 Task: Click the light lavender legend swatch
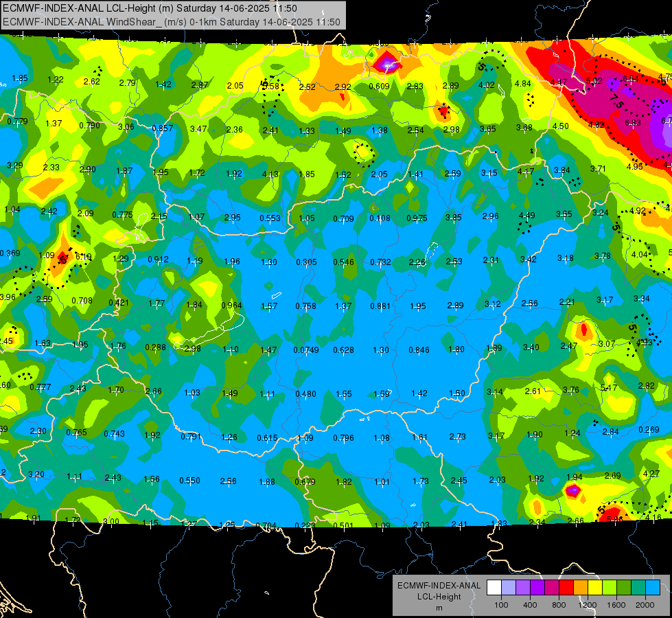tap(509, 587)
